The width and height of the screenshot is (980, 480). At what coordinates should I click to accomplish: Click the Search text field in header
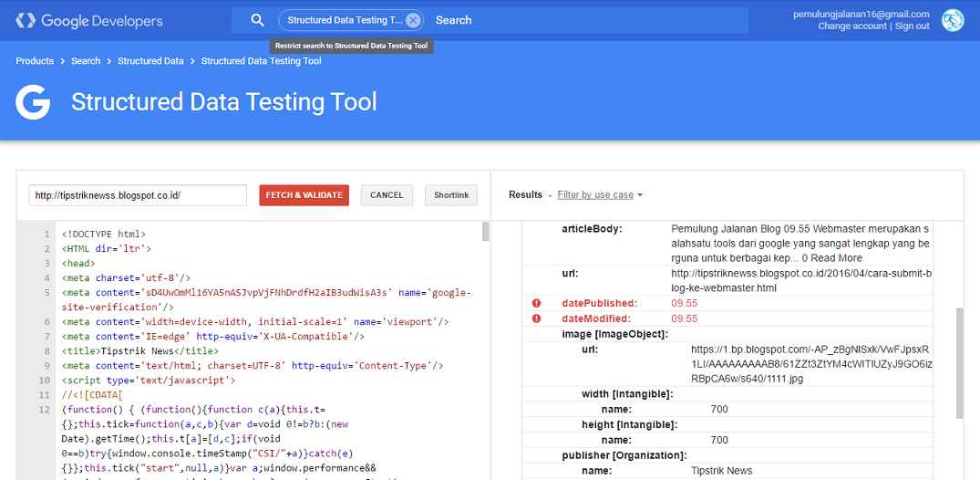583,20
